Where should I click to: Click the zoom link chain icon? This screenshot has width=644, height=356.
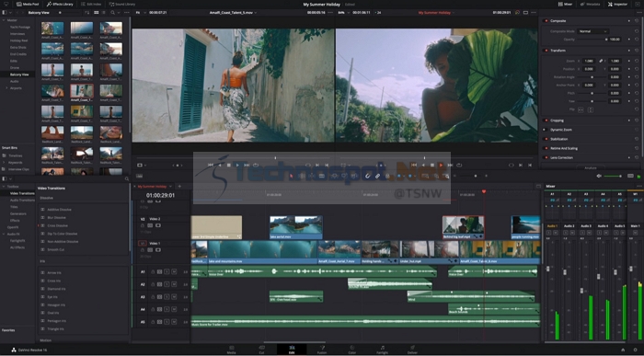[601, 61]
